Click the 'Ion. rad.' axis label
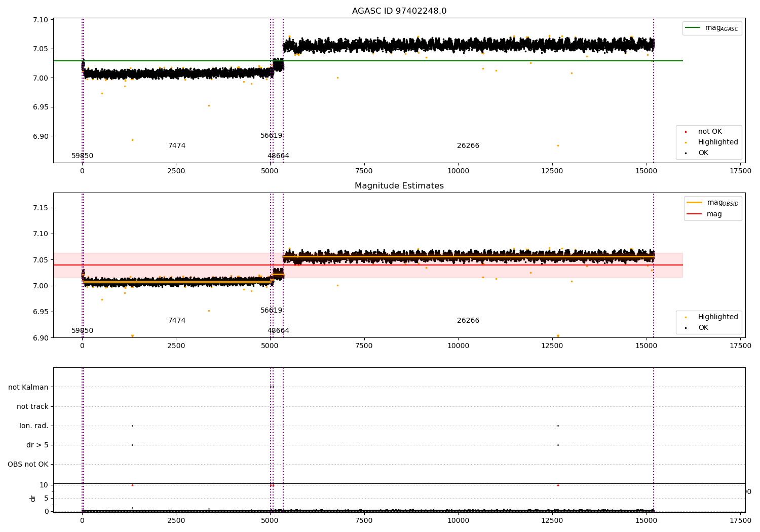Viewport: 760px width, 532px height. click(34, 426)
